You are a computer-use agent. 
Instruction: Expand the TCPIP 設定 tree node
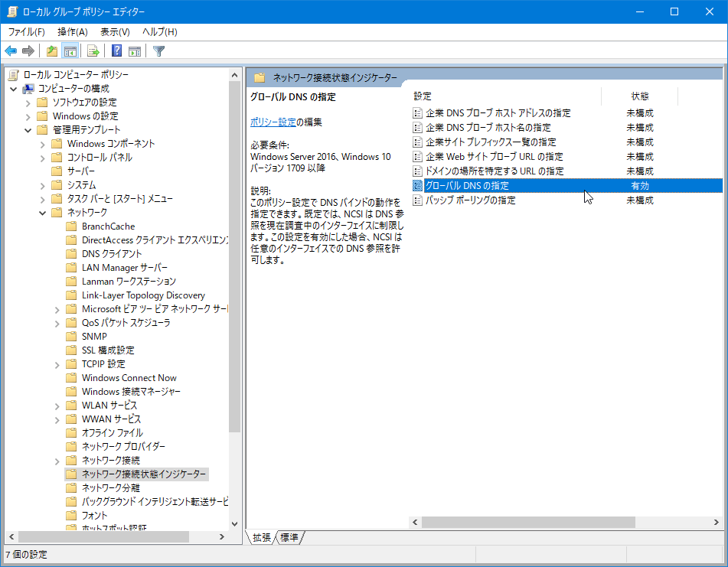pos(57,364)
